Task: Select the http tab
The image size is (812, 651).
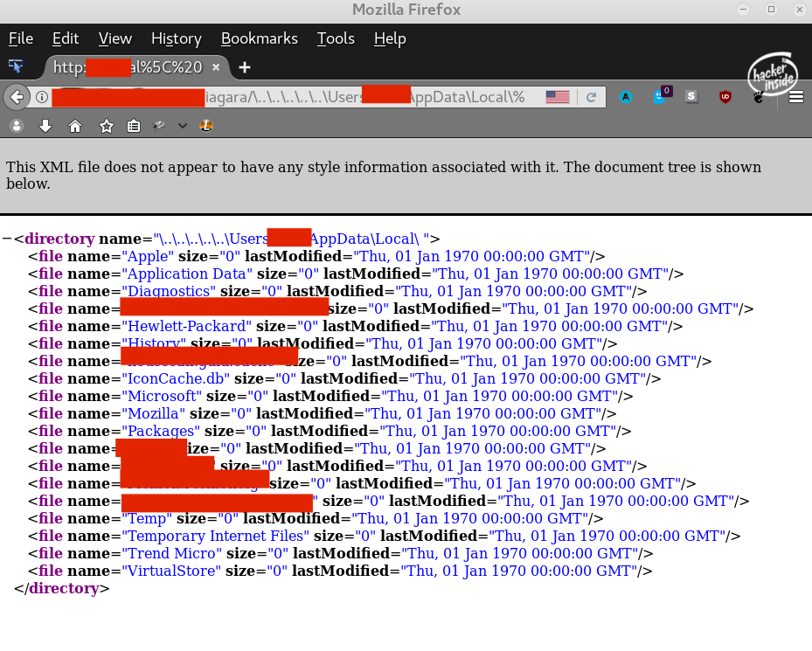Action: click(x=135, y=67)
